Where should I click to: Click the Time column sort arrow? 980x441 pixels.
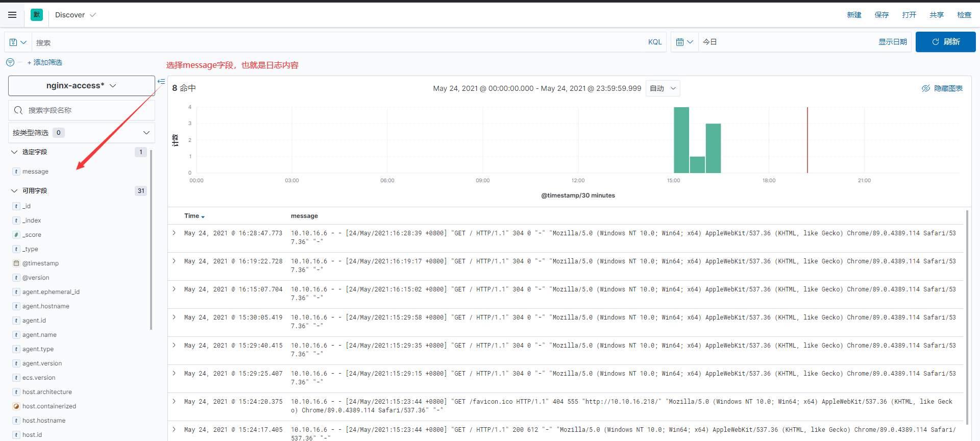[203, 217]
